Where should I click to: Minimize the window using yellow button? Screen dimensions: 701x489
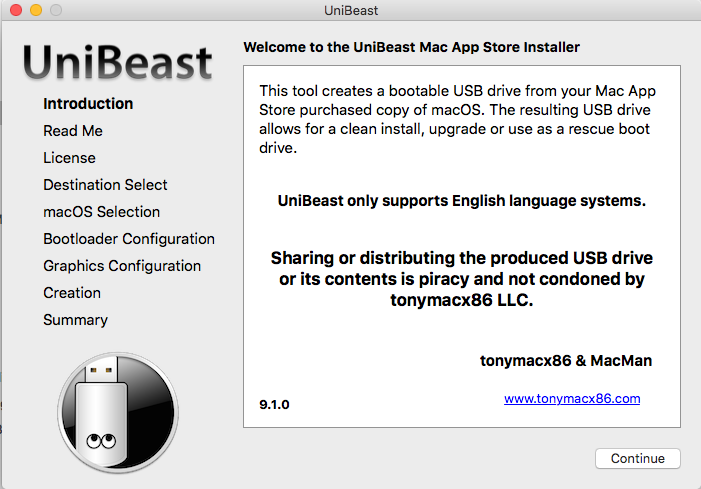point(36,10)
